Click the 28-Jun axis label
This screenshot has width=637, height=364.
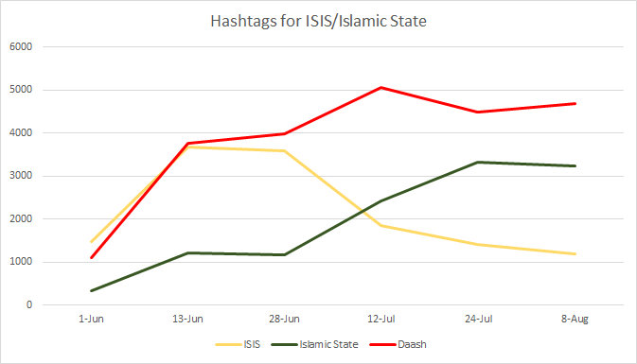284,319
